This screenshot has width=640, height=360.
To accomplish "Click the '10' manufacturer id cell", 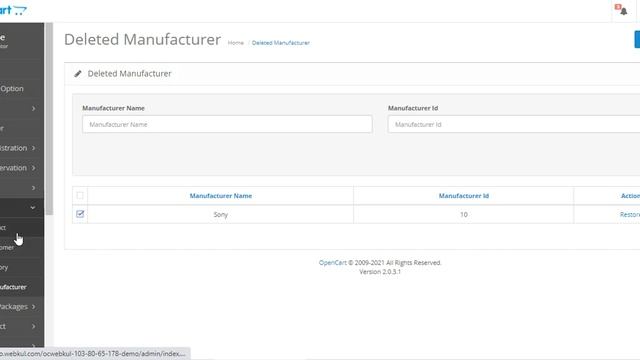I will (464, 214).
